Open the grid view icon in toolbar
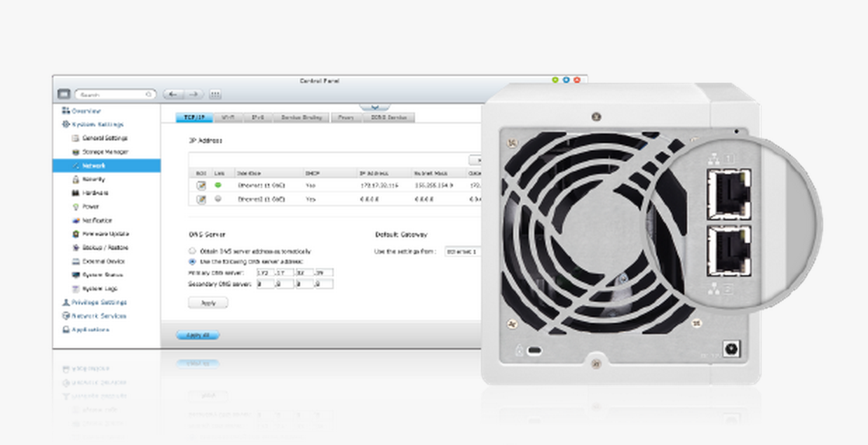868x445 pixels. point(215,94)
